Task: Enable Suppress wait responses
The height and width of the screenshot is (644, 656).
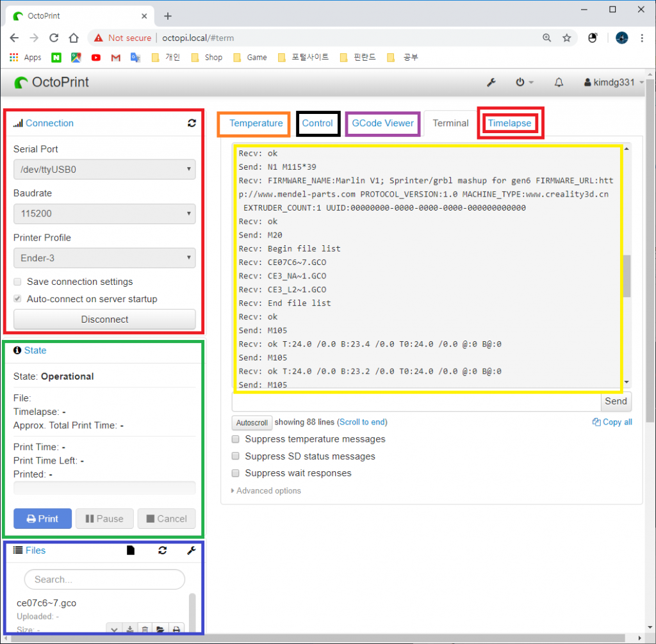Action: pos(236,473)
